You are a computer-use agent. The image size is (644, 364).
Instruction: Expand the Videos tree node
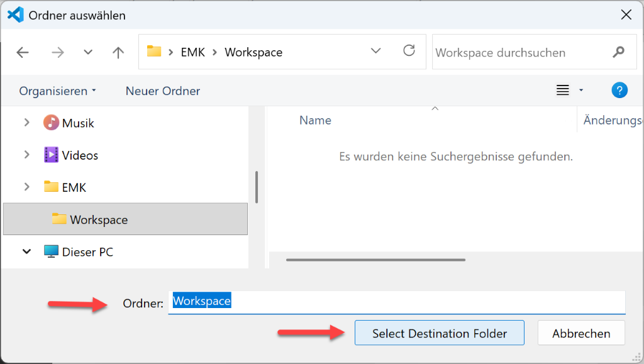pos(26,155)
